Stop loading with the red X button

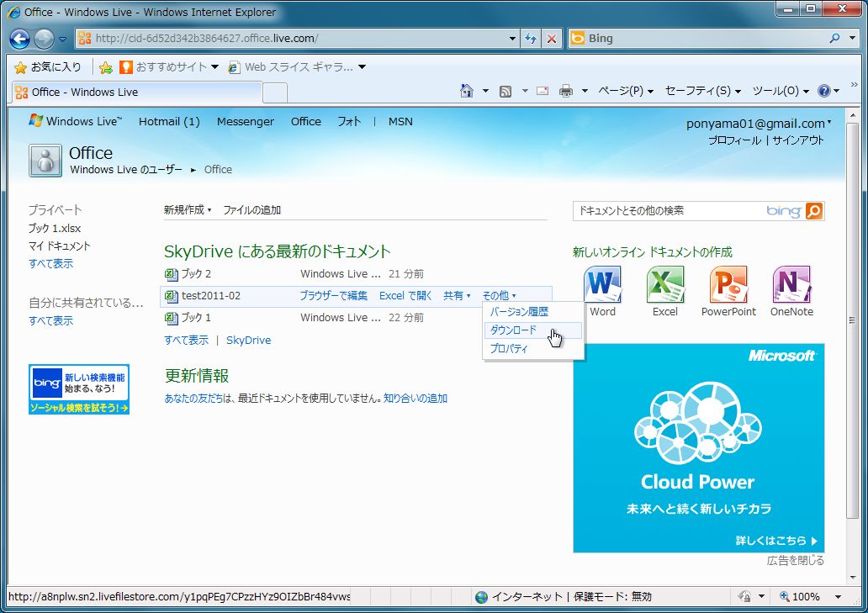point(552,38)
